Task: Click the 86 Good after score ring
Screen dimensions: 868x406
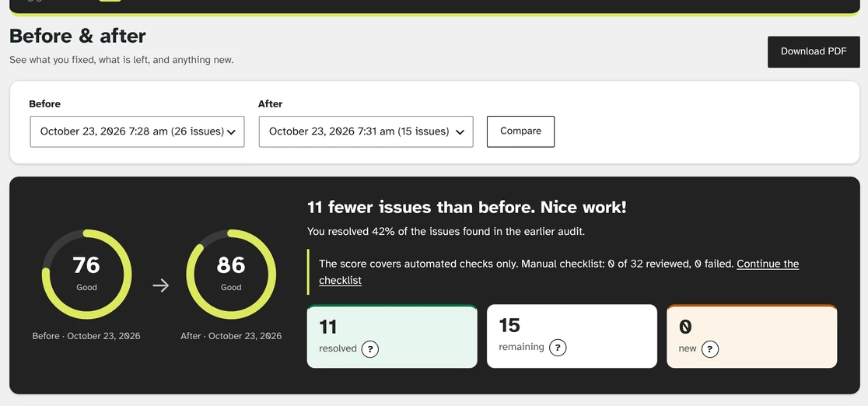Action: [231, 275]
